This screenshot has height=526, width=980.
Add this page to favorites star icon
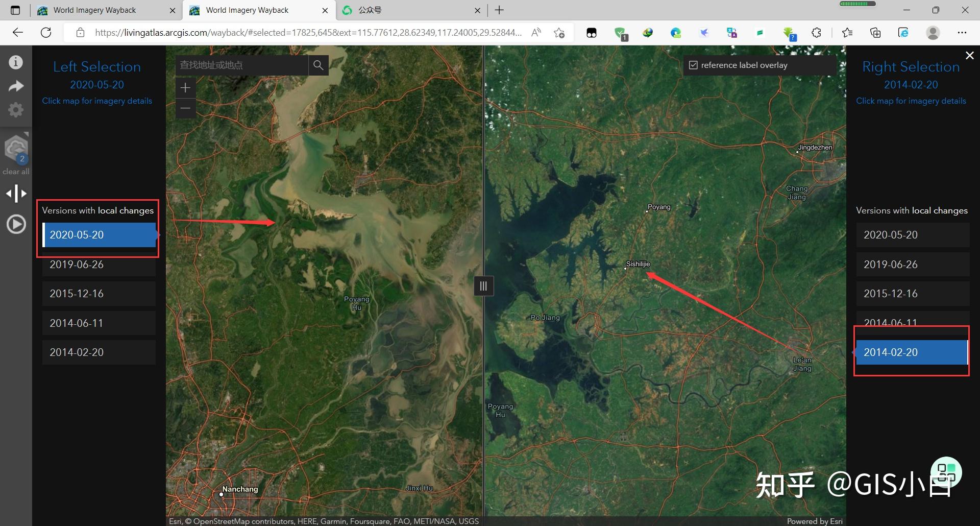pyautogui.click(x=559, y=33)
